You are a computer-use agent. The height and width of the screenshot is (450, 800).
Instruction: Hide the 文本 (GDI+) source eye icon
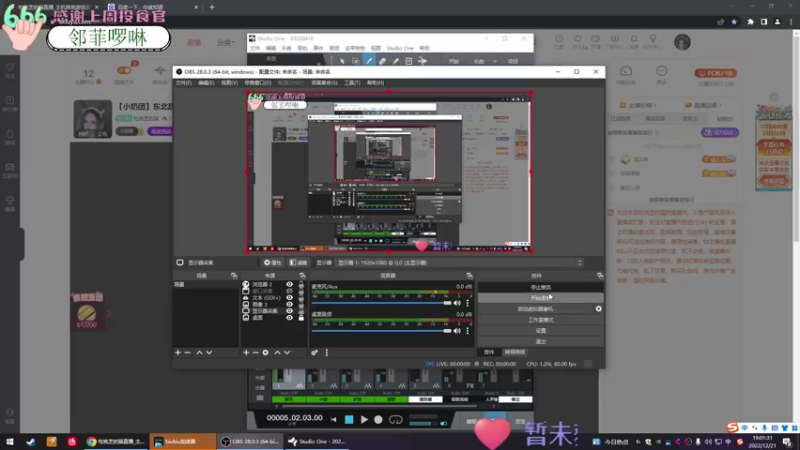(x=289, y=297)
